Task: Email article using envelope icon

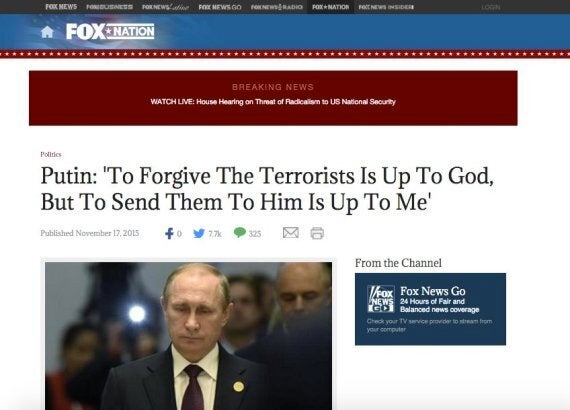Action: point(291,232)
